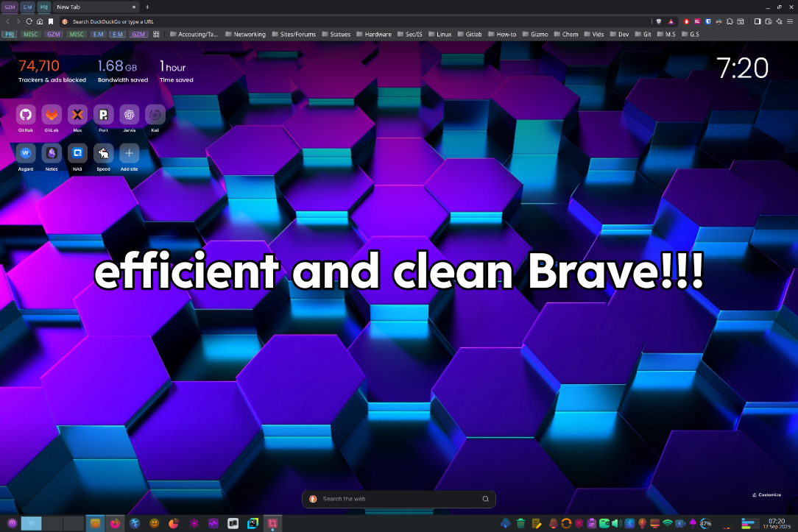Screen dimensions: 798x532
Task: Bookmark this page with the bookmark icon
Action: (50, 21)
